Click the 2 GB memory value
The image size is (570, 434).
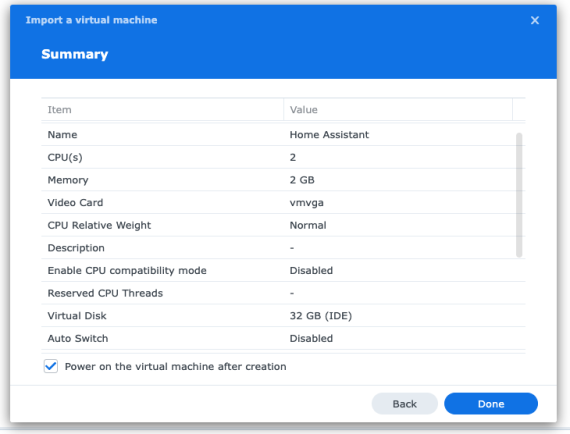[x=302, y=180]
